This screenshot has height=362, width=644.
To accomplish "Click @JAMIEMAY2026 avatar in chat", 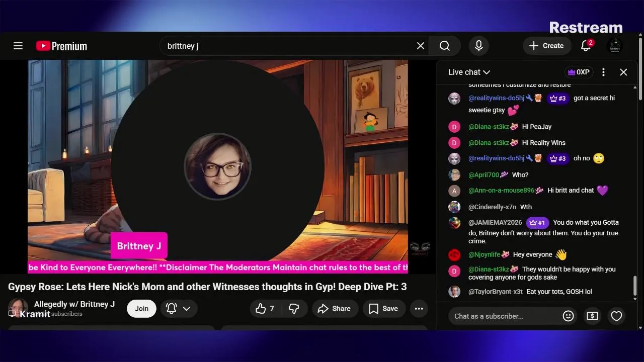I will click(x=454, y=223).
